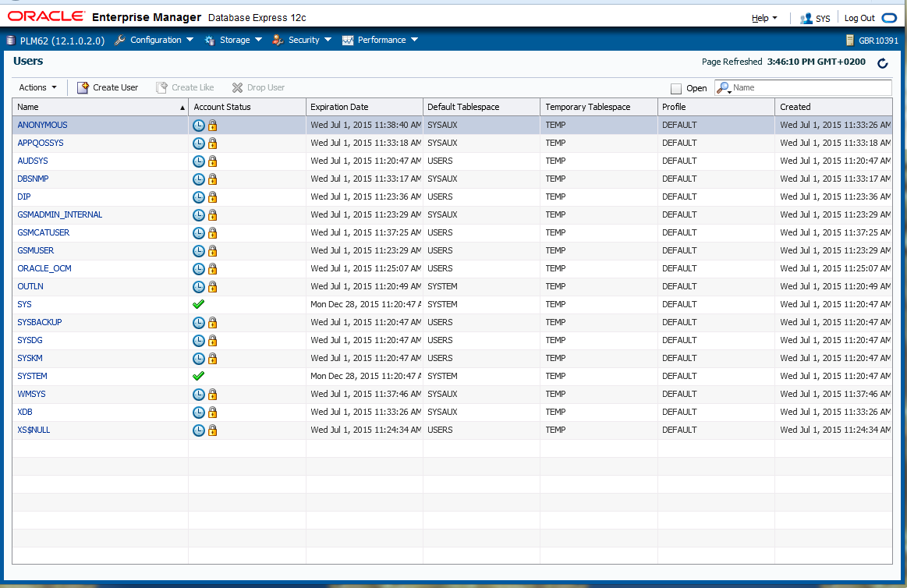Click the Account Status column header
Viewport: 907px width, 588px height.
pyautogui.click(x=247, y=107)
